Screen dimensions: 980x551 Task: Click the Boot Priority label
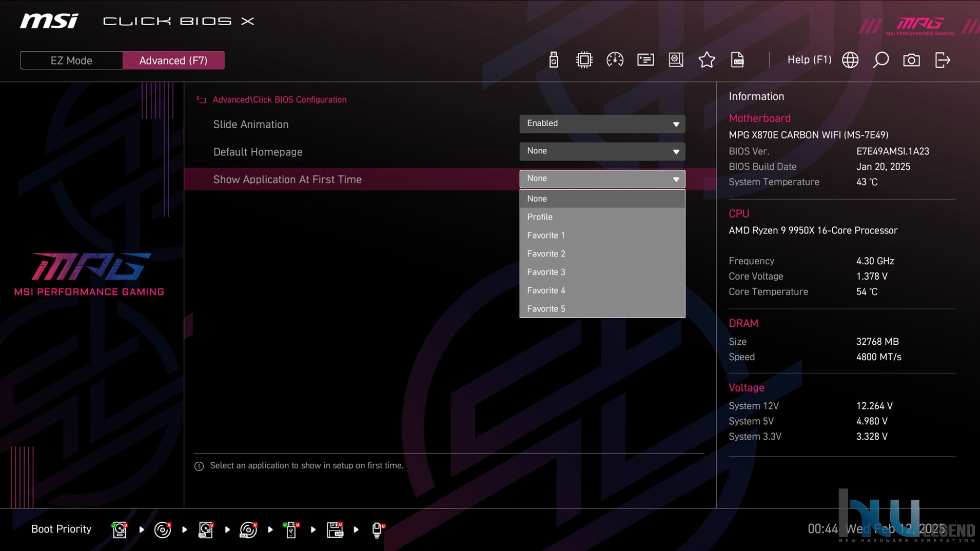pyautogui.click(x=62, y=529)
